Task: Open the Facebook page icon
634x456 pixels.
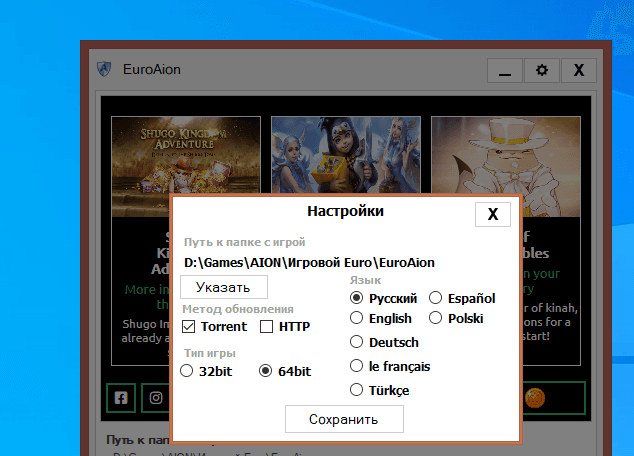Action: tap(121, 397)
